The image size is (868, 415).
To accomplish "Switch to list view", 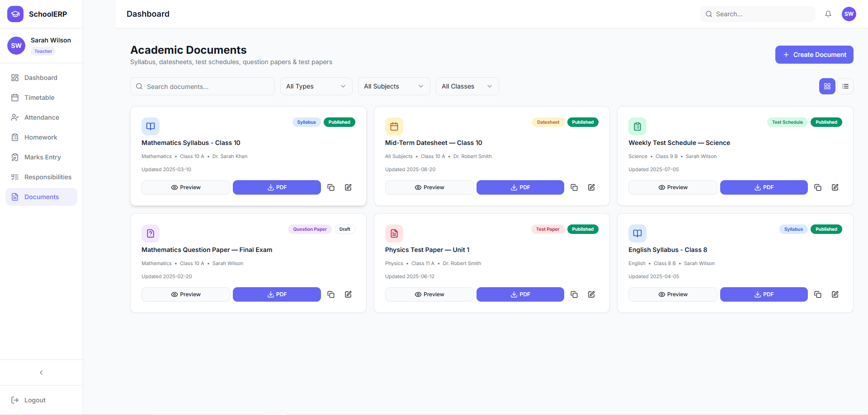I will coord(845,86).
